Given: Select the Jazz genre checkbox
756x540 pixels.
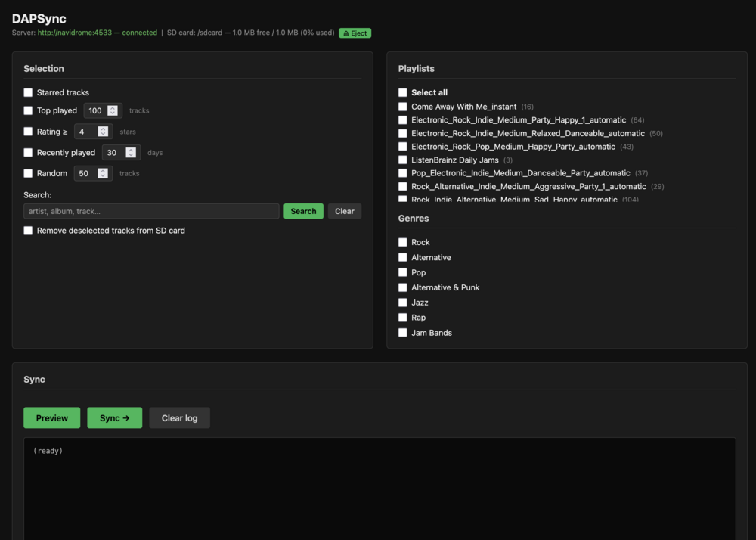Looking at the screenshot, I should (403, 303).
